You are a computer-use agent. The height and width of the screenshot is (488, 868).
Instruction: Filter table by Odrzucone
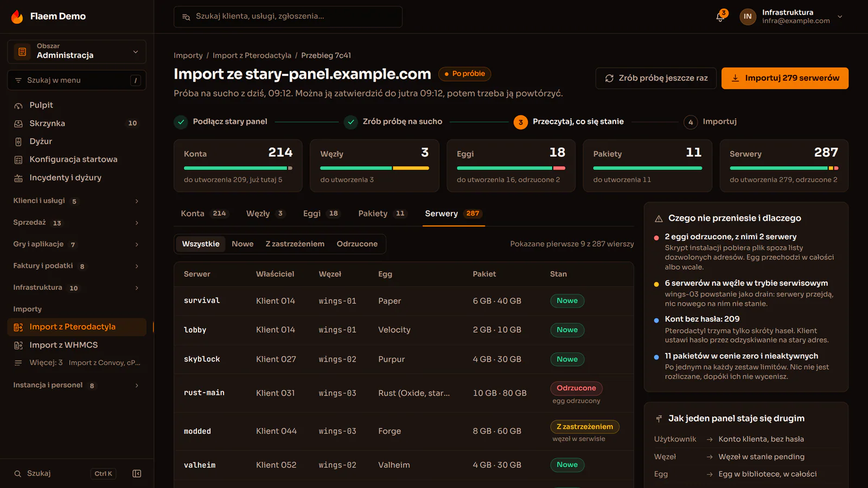pos(357,244)
